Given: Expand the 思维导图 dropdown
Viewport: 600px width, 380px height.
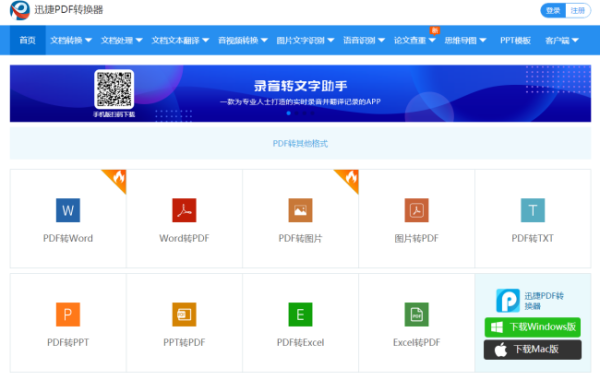Looking at the screenshot, I should (465, 40).
